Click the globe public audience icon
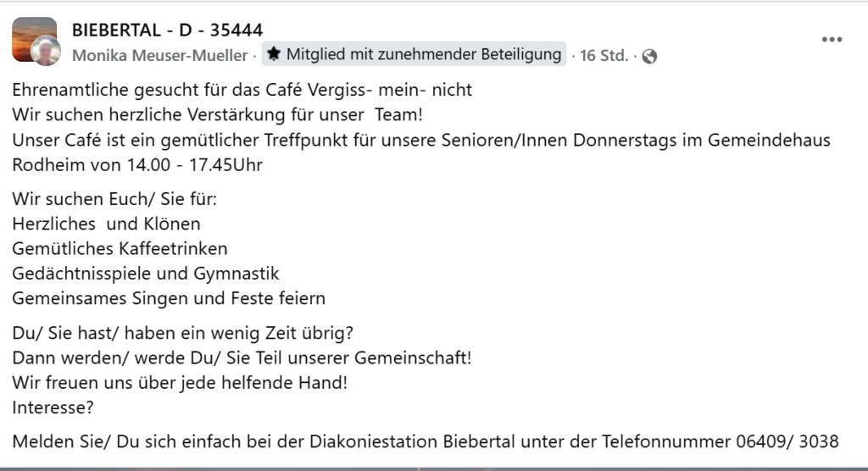The height and width of the screenshot is (471, 868). pos(649,56)
